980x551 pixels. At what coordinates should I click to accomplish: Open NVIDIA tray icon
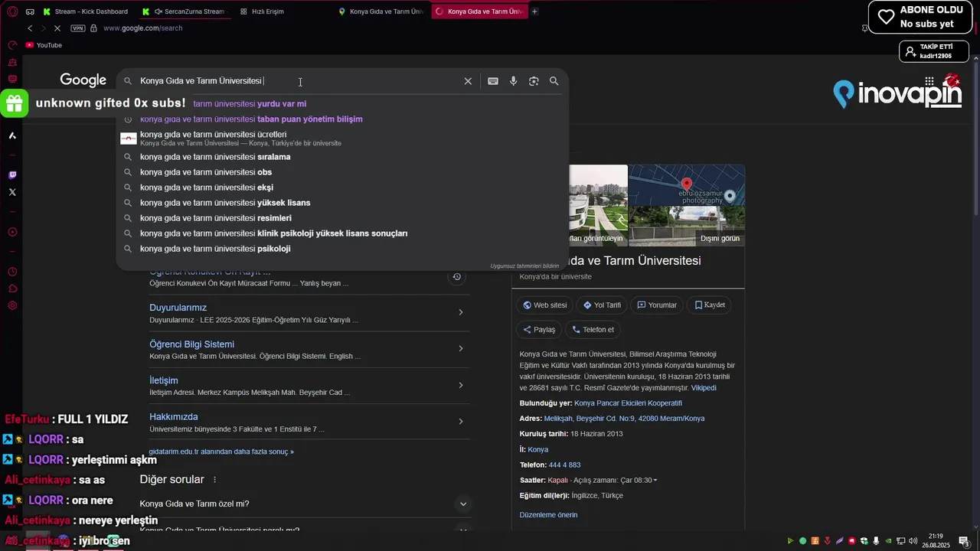click(888, 541)
